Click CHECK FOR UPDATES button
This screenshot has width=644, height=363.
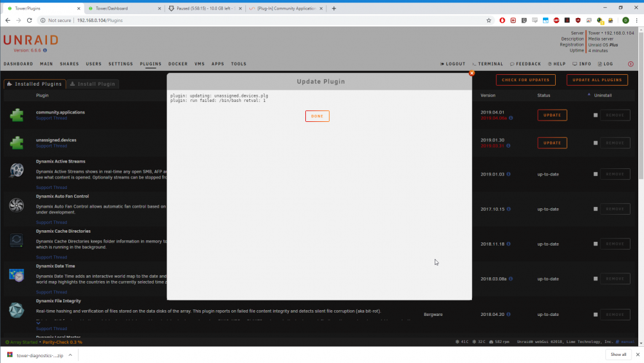point(526,80)
